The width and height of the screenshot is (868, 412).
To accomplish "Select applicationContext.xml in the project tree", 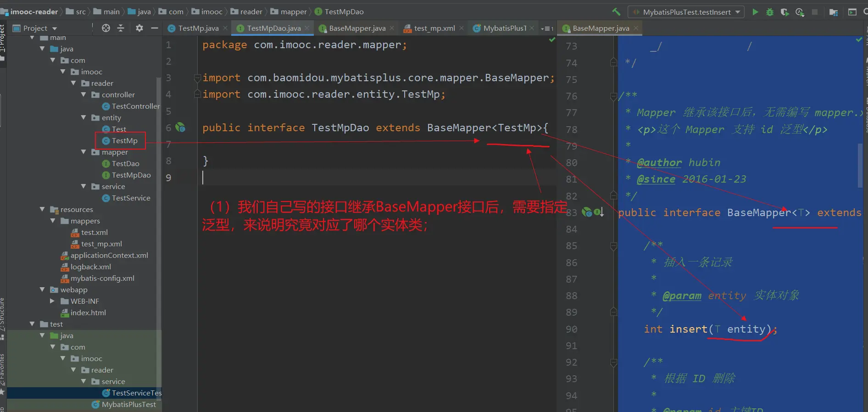I will tap(109, 255).
